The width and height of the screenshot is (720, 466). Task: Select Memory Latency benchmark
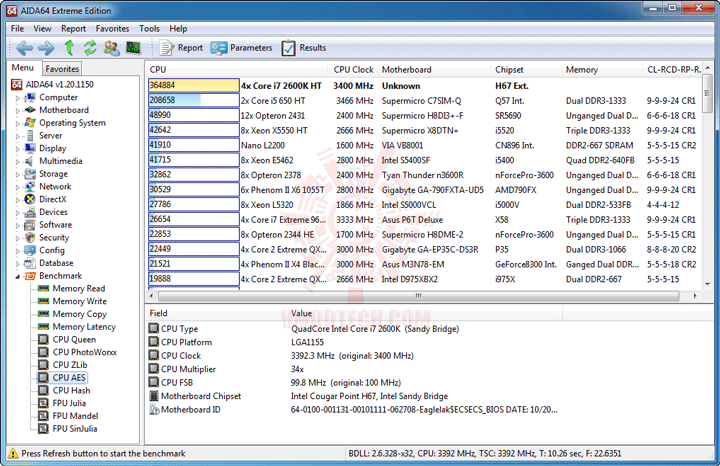84,327
